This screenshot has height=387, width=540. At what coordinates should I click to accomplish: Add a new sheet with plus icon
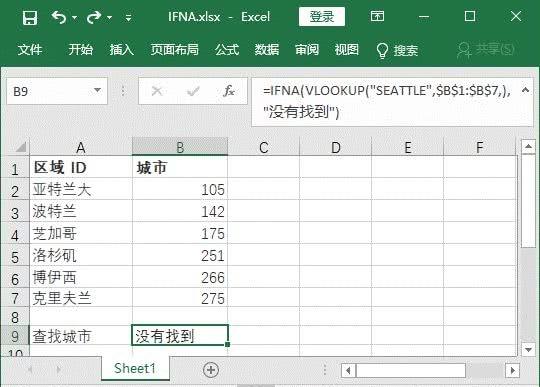pos(211,370)
